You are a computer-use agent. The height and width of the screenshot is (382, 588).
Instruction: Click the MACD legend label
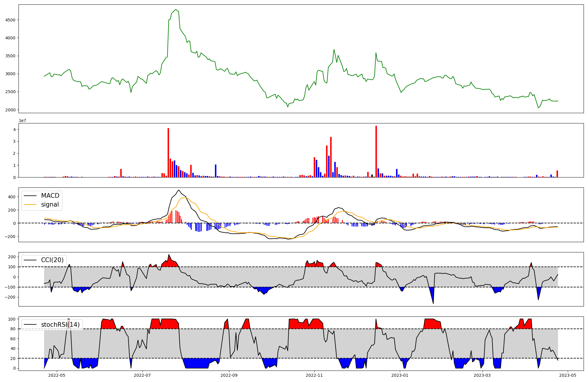[x=50, y=196]
